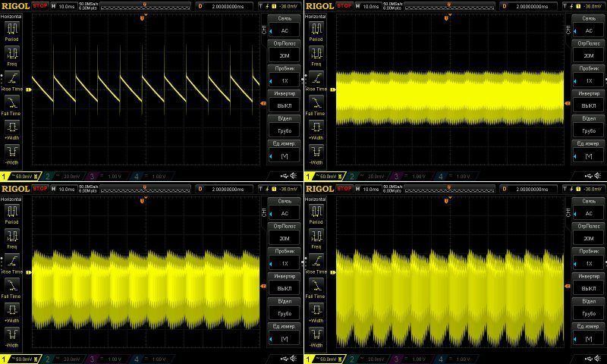Screen dimensions: 607x364
Task: Select channel 1 tab in top-left screen
Action: 17,176
